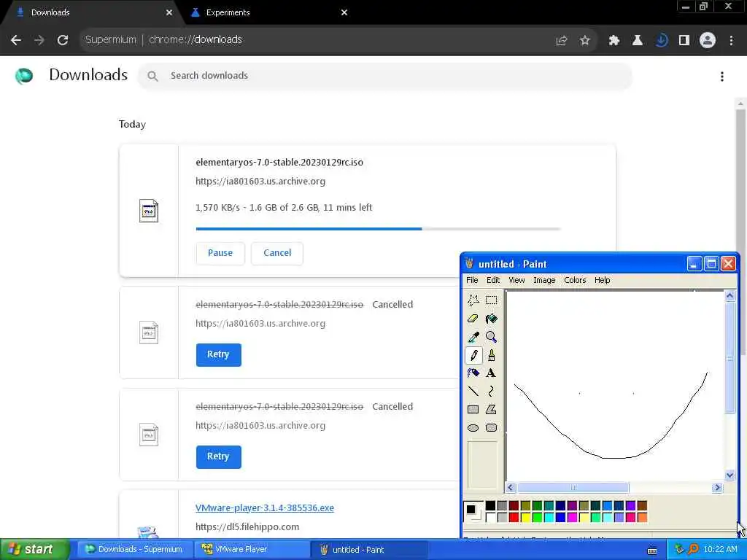
Task: Retry the second cancelled elementaryos download
Action: click(x=218, y=456)
